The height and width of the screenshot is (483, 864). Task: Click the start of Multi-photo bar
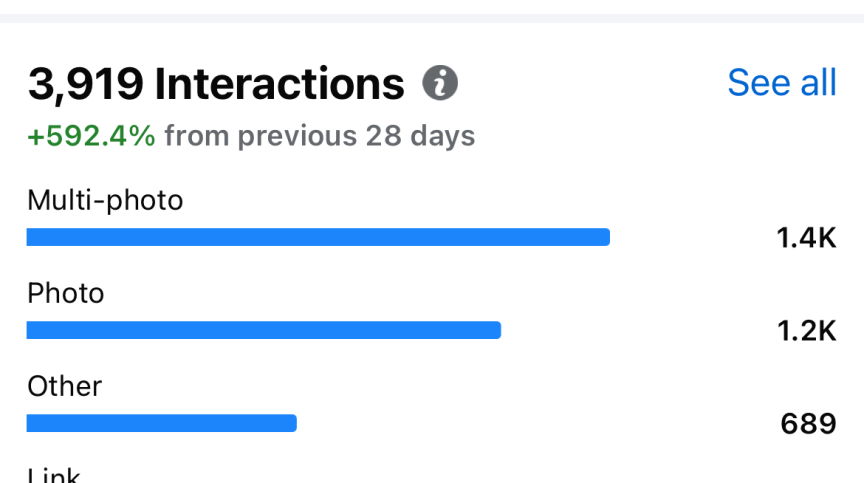pyautogui.click(x=30, y=237)
